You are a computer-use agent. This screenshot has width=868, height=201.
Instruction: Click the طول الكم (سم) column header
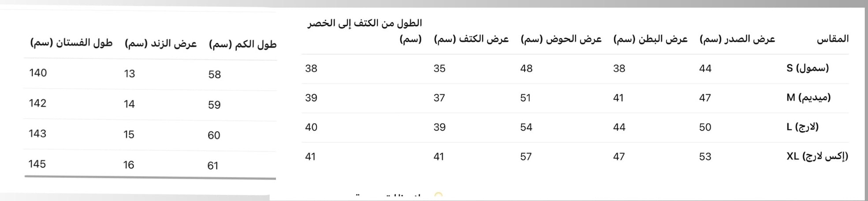pos(242,45)
